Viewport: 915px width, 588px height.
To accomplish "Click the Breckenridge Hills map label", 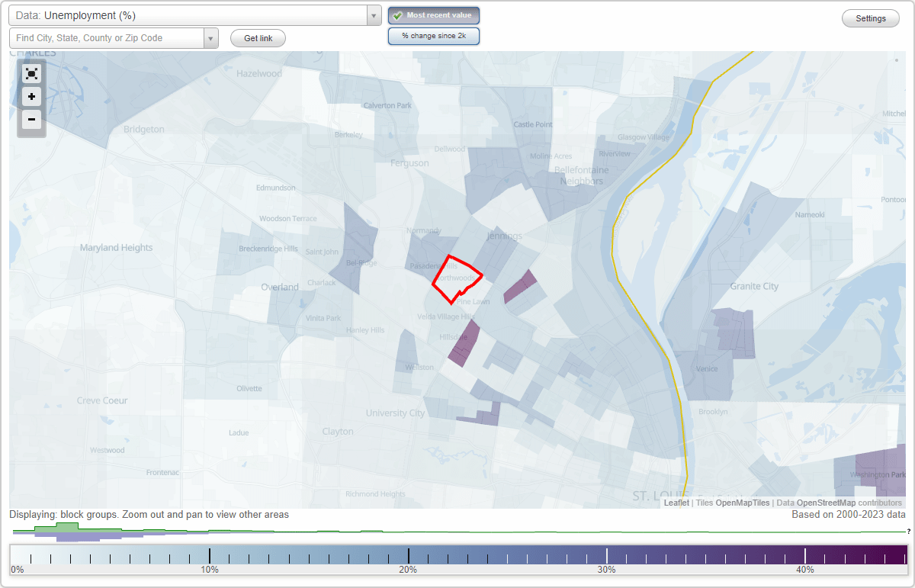I will (268, 249).
